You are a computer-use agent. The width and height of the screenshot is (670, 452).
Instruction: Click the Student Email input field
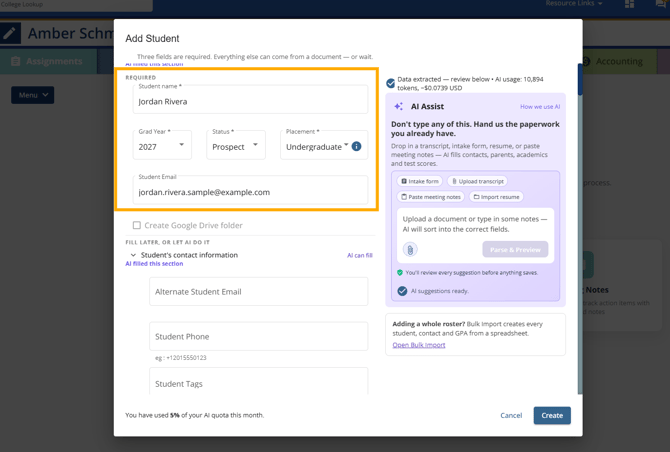[x=250, y=191]
